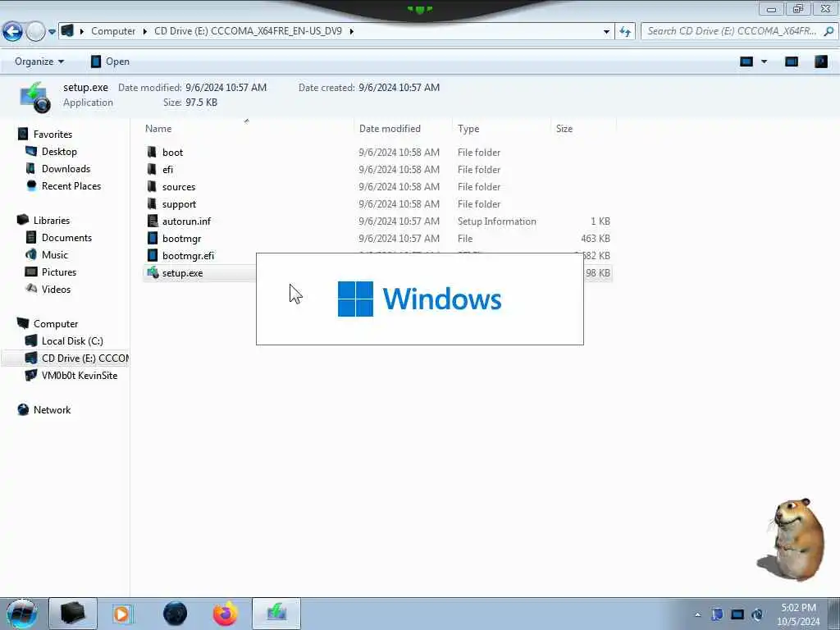Click Favorites in the navigation pane

(52, 135)
